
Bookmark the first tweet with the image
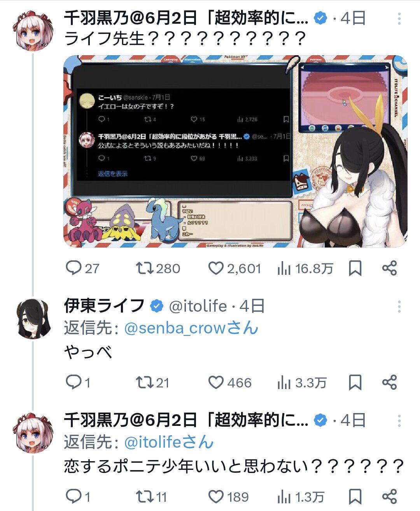(355, 268)
